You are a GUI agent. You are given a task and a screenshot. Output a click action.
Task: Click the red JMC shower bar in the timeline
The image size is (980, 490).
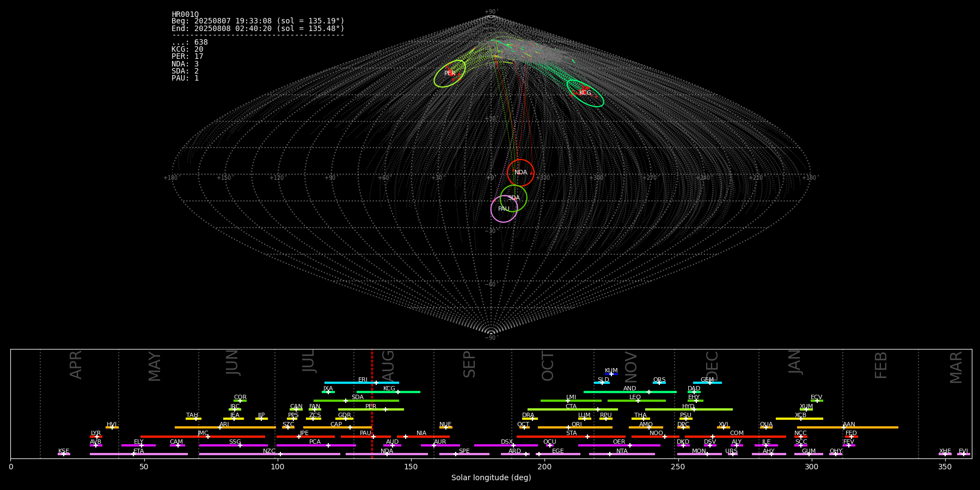[203, 437]
